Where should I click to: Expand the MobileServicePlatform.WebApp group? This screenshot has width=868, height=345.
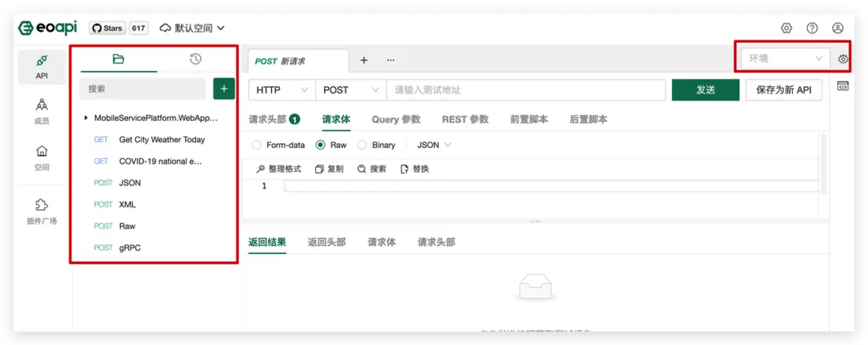[86, 118]
